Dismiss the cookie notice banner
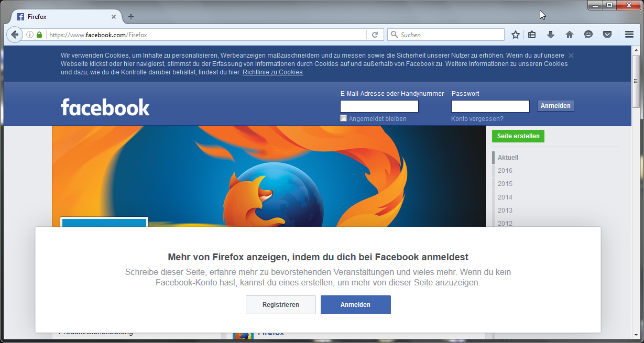Screen dimensions: 644x343 click(571, 56)
